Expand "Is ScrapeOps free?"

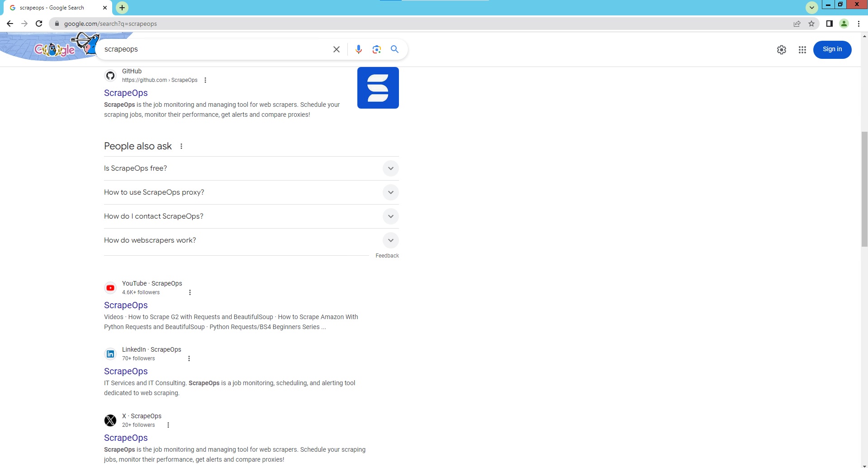pyautogui.click(x=390, y=168)
